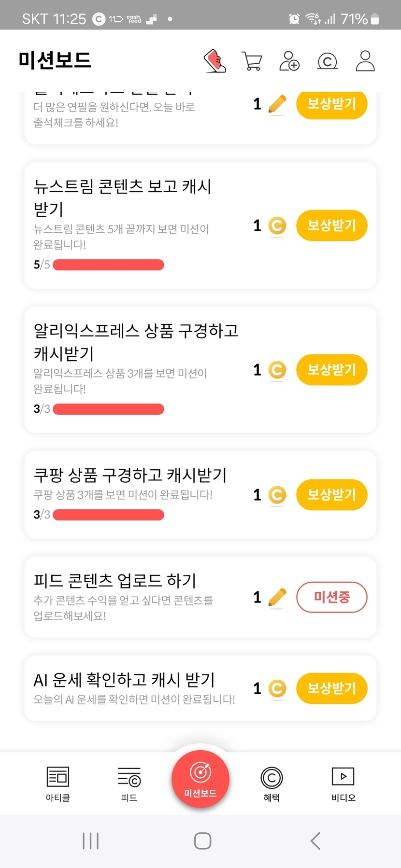The image size is (401, 868).
Task: Claim reward for AI 운세 mission
Action: (331, 688)
